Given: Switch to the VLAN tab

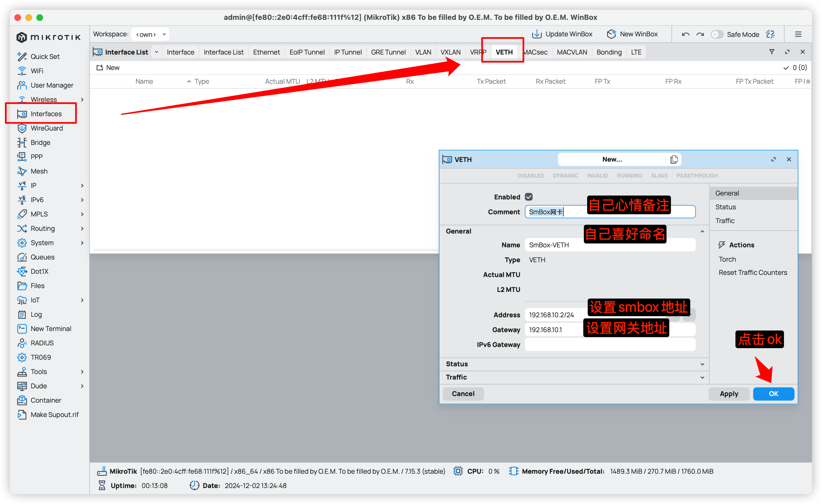Looking at the screenshot, I should tap(423, 52).
